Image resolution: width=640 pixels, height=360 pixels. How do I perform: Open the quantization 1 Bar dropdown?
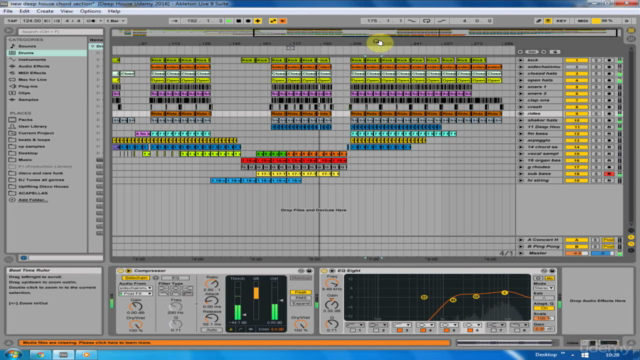pos(116,21)
